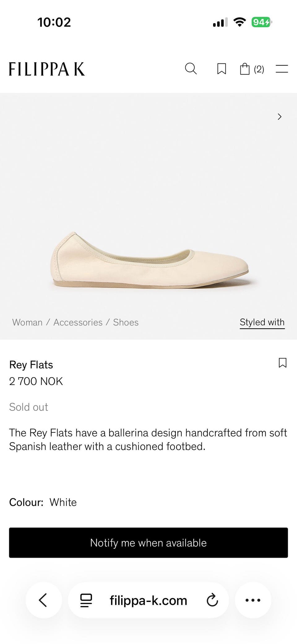Open the search magnifier icon
Screen dimensions: 297x644
pyautogui.click(x=191, y=68)
